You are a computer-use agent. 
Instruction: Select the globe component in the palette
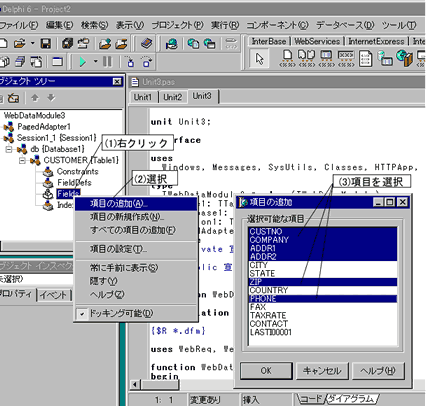tap(404, 59)
